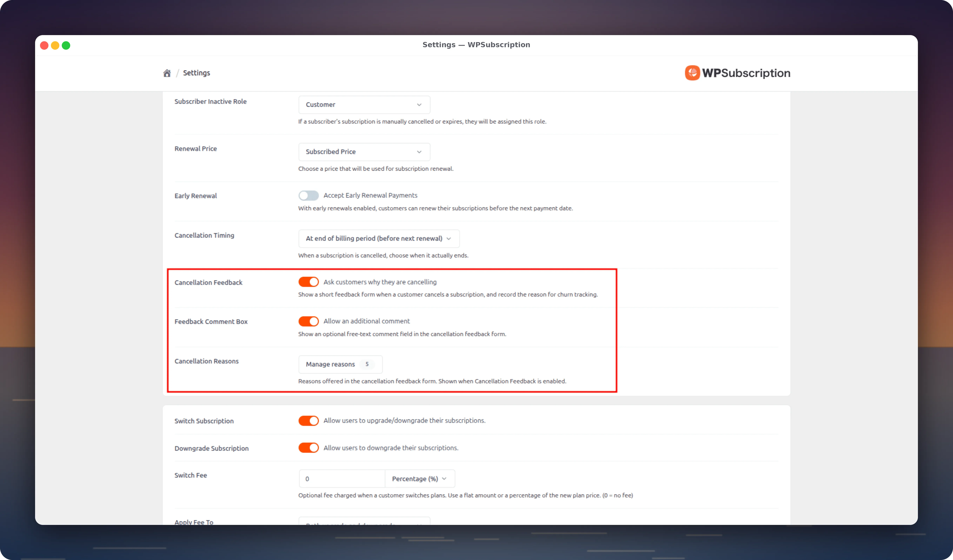
Task: Click the Switch Subscription label
Action: coord(204,421)
